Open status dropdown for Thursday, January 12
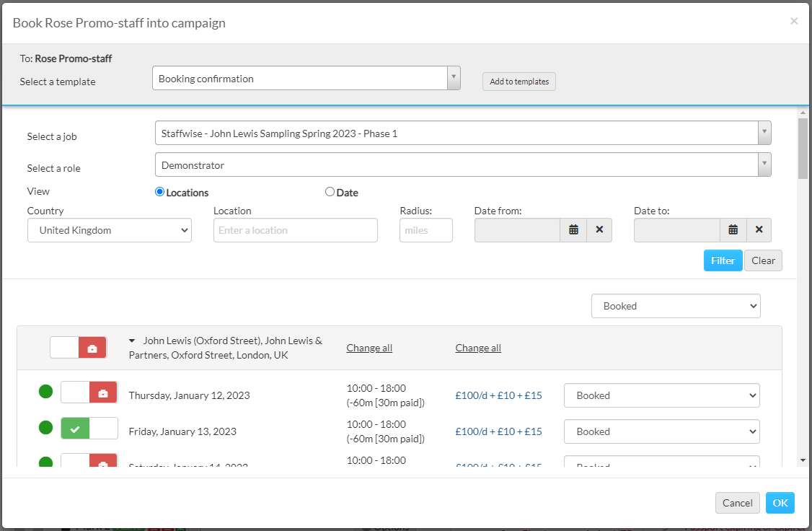 pyautogui.click(x=661, y=395)
